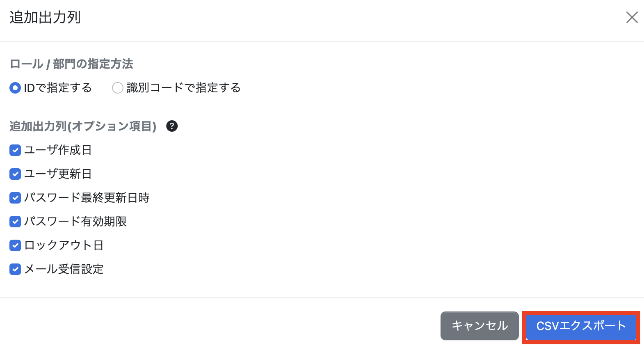The height and width of the screenshot is (348, 644).
Task: Select the IDで指定する radio button
Action: click(x=15, y=88)
